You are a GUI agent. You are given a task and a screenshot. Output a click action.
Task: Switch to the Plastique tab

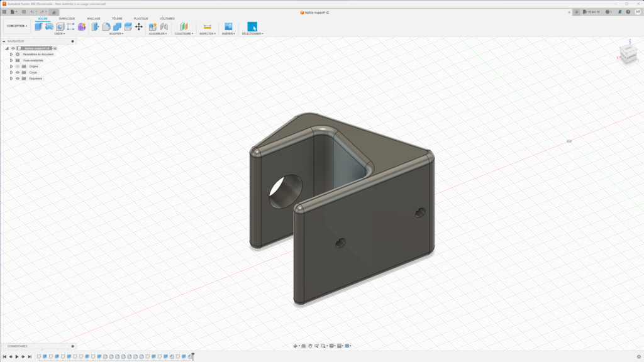(x=141, y=18)
